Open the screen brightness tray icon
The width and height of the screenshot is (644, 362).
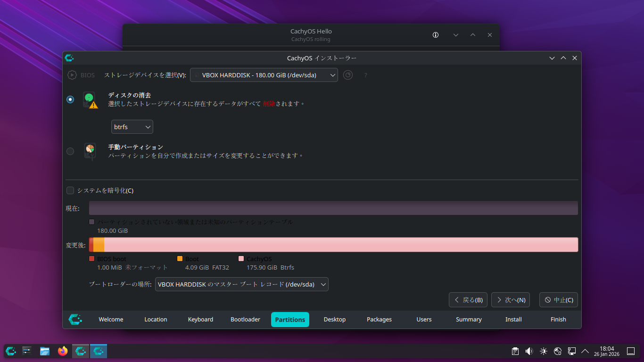click(x=544, y=351)
